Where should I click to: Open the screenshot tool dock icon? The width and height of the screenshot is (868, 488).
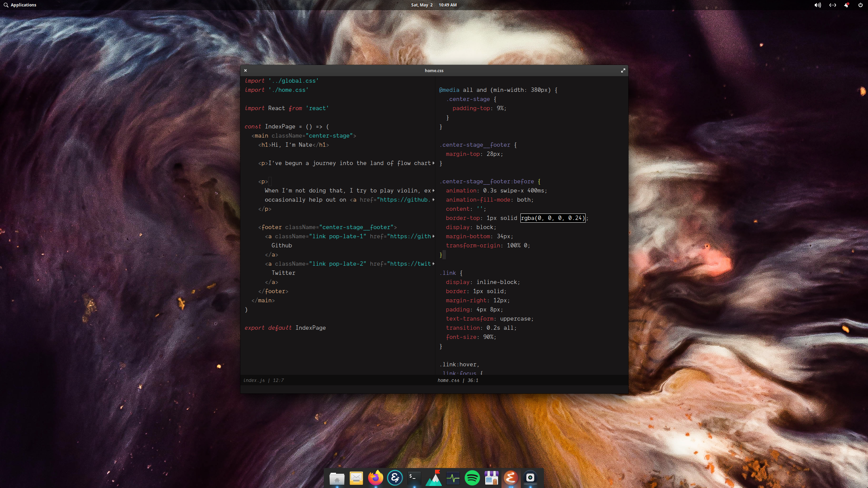tap(530, 478)
